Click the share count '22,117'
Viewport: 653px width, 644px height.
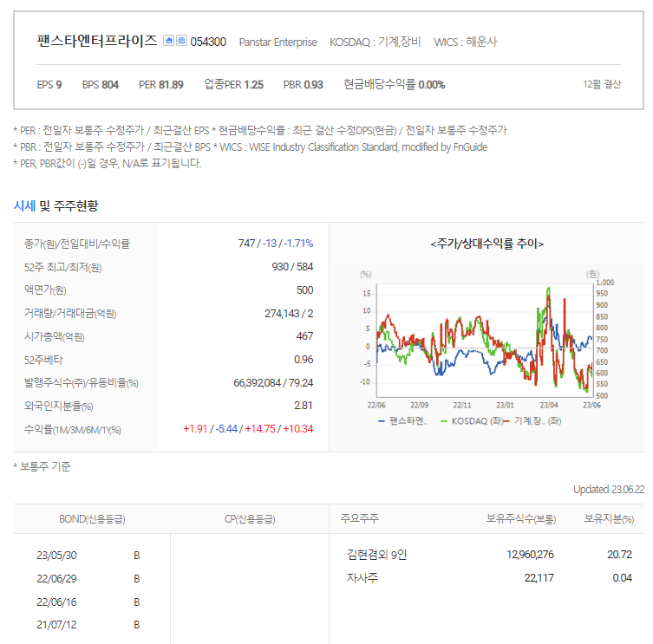click(x=539, y=578)
